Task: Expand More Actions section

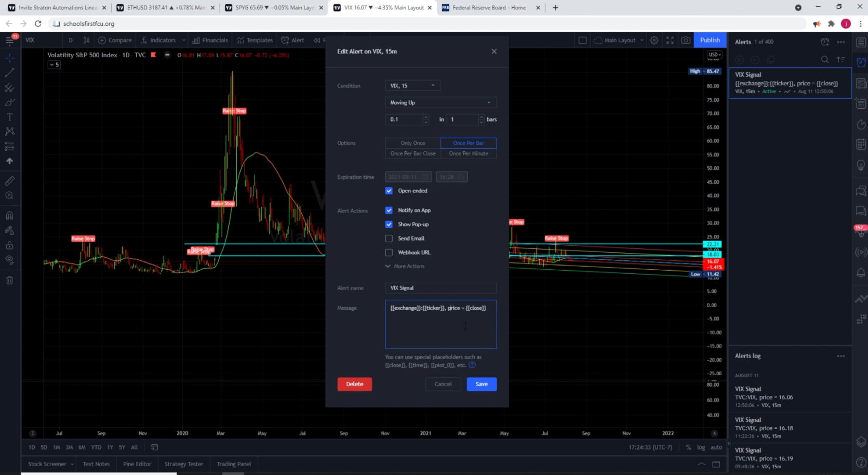Action: click(x=405, y=266)
